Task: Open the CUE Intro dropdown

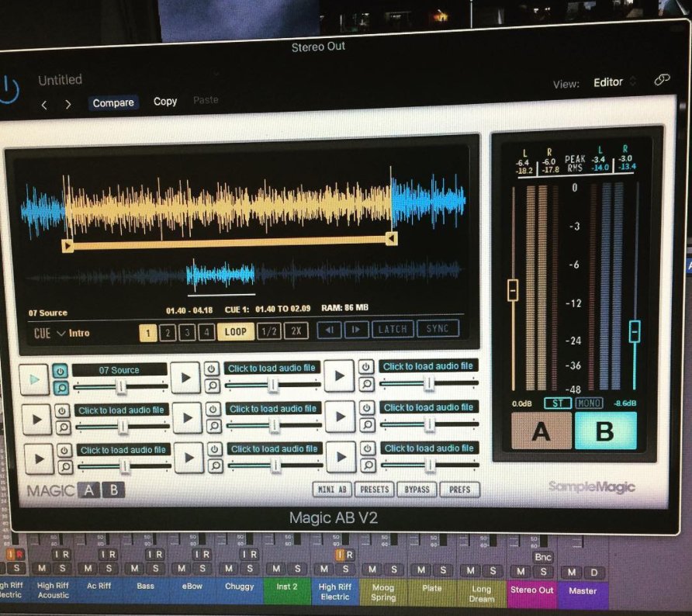Action: pyautogui.click(x=62, y=333)
